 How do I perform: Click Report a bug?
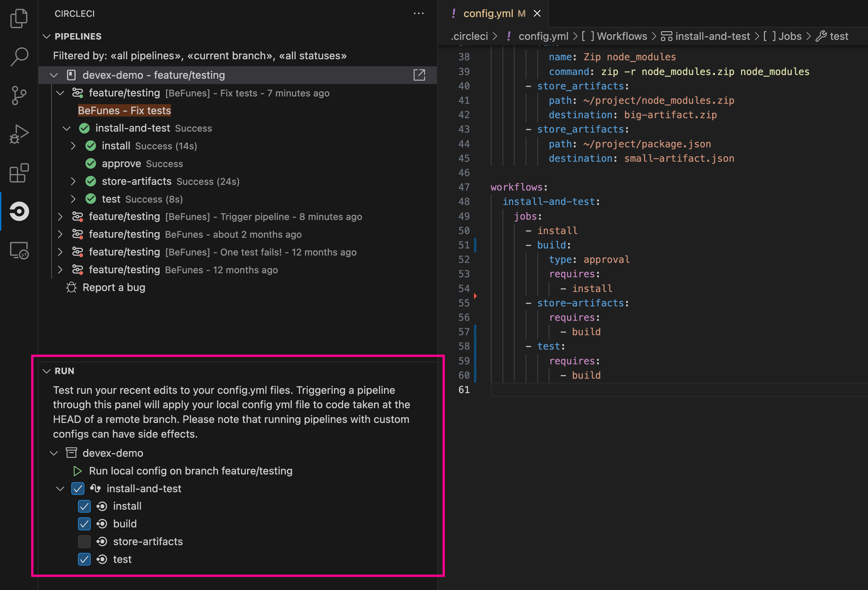tap(113, 287)
